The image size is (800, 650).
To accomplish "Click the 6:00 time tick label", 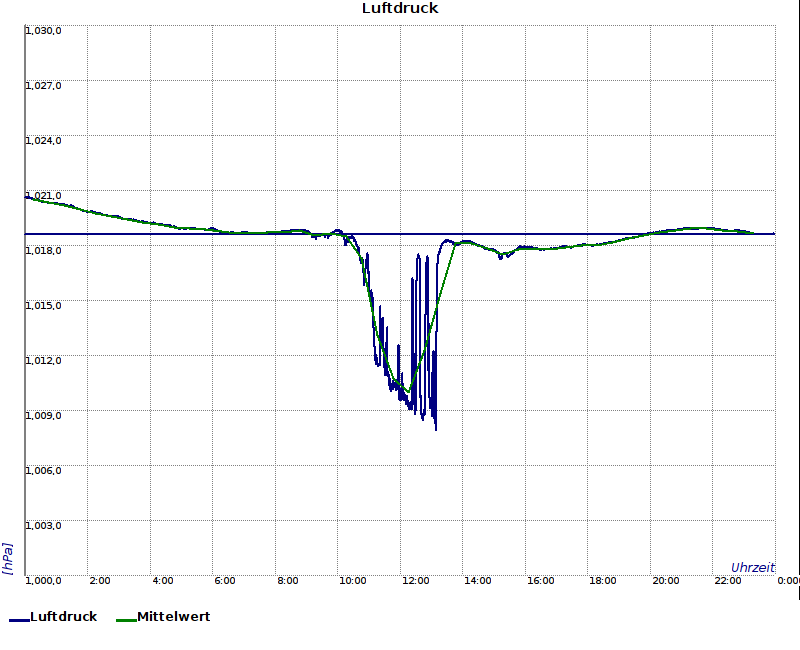I will point(225,581).
